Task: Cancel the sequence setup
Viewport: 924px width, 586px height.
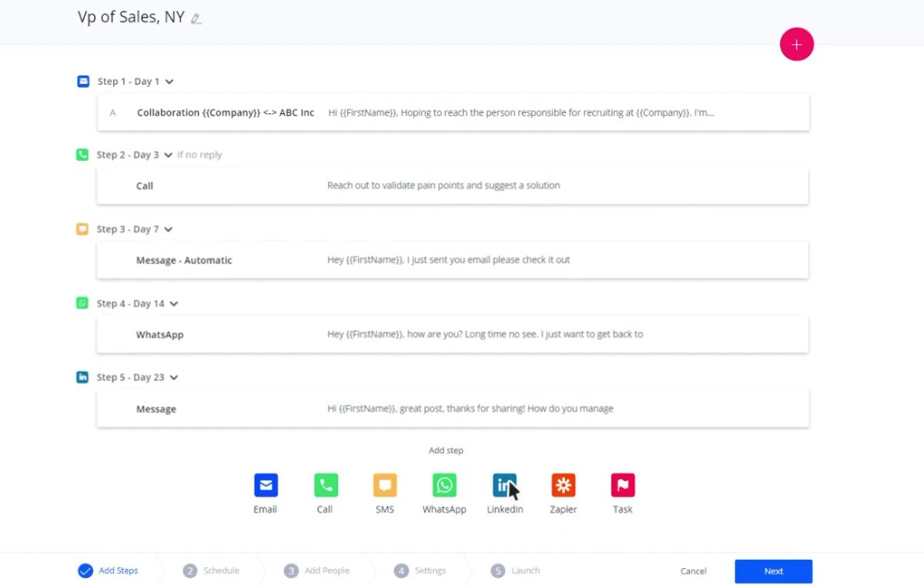Action: [x=693, y=571]
